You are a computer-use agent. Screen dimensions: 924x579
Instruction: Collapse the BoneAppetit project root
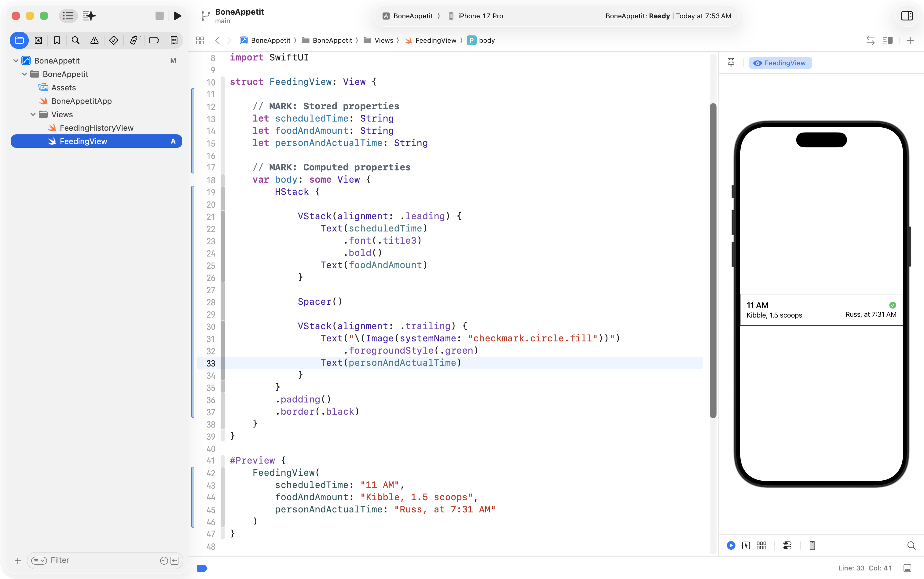pos(16,60)
